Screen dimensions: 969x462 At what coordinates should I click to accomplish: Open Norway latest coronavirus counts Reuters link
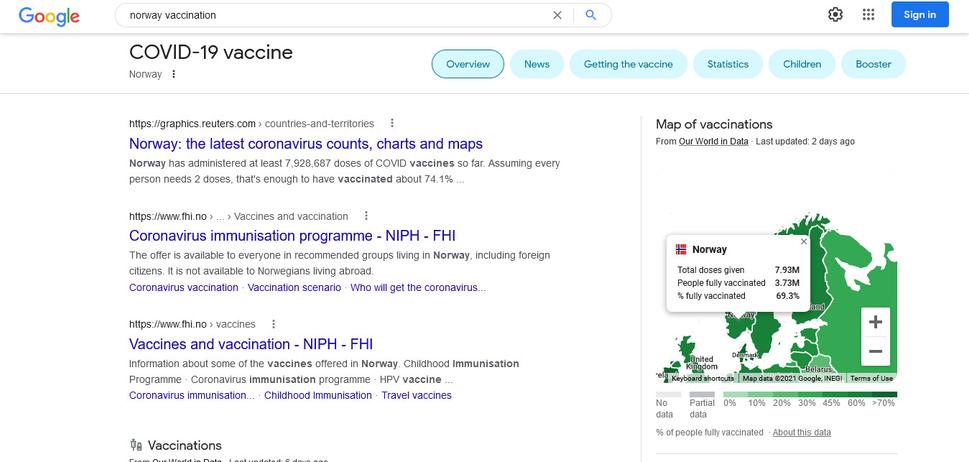point(306,144)
